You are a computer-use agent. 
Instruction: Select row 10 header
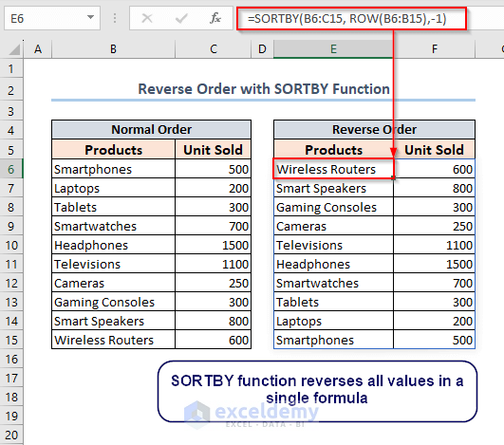tap(11, 245)
